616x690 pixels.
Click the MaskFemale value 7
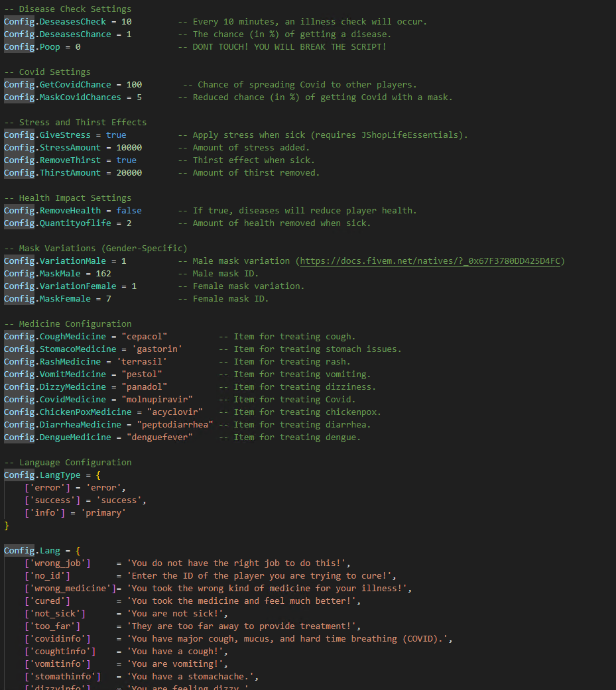point(108,299)
